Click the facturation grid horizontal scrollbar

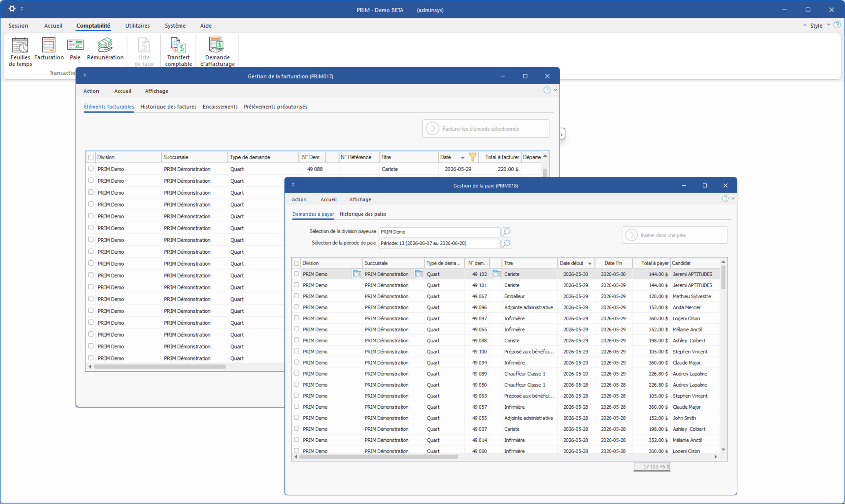pos(160,366)
